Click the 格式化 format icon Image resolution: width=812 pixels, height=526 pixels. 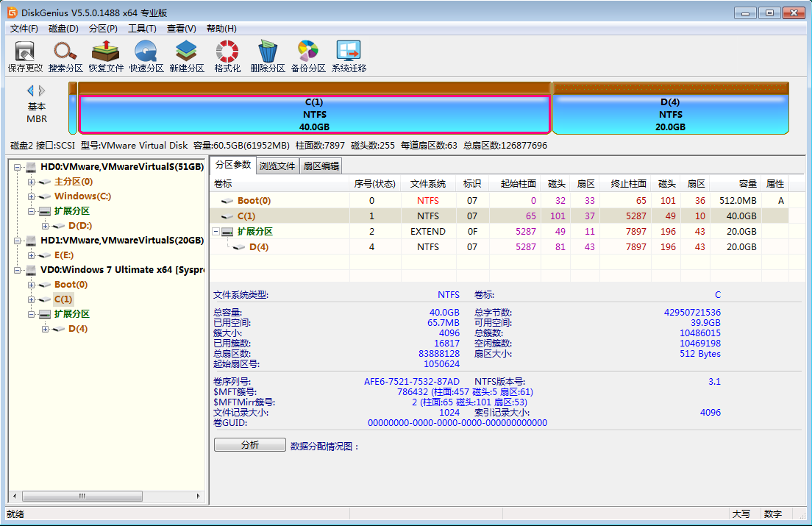(x=227, y=56)
